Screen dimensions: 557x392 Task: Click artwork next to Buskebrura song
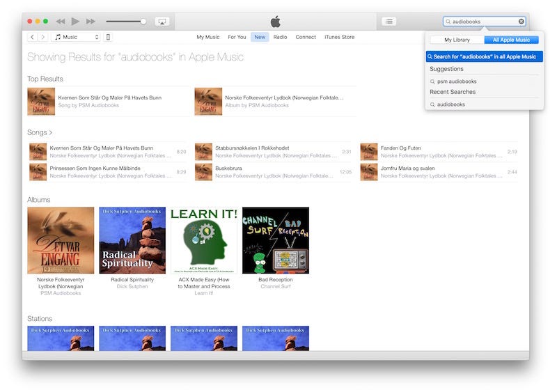(x=203, y=172)
